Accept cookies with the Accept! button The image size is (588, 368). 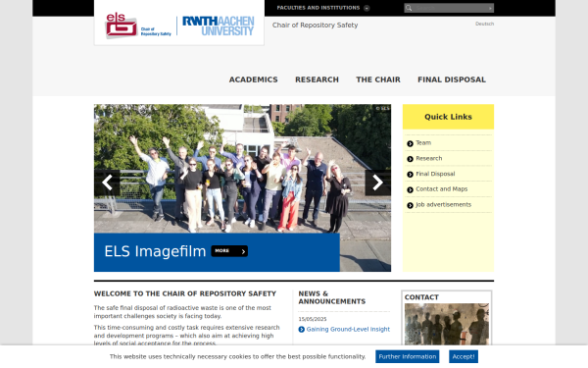tap(464, 357)
